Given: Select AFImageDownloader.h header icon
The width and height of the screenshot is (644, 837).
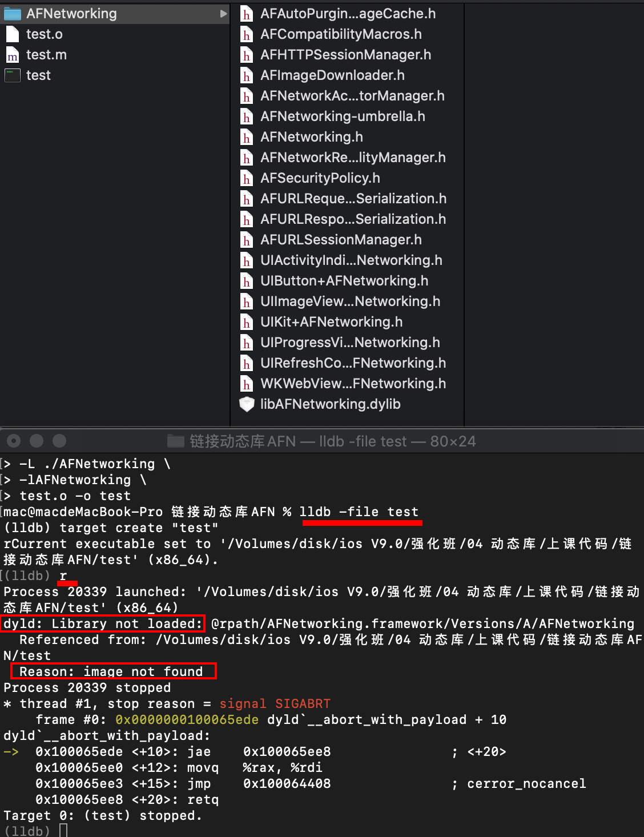Looking at the screenshot, I should click(247, 75).
